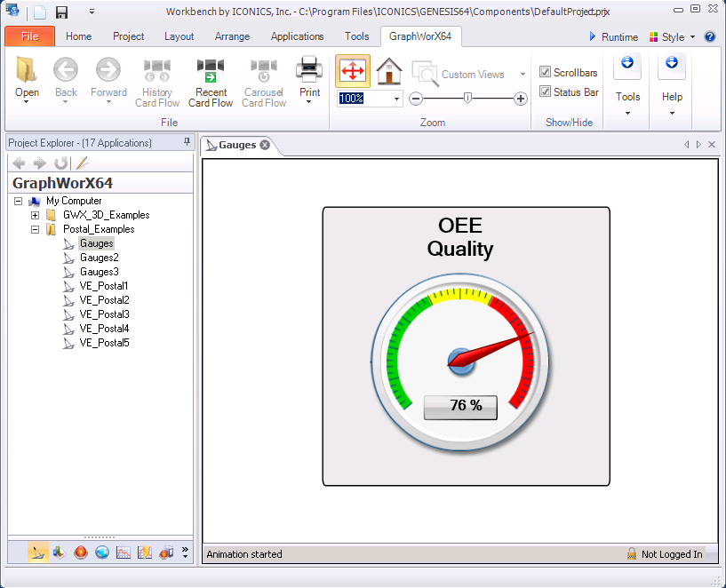Click the Home view icon

click(389, 70)
